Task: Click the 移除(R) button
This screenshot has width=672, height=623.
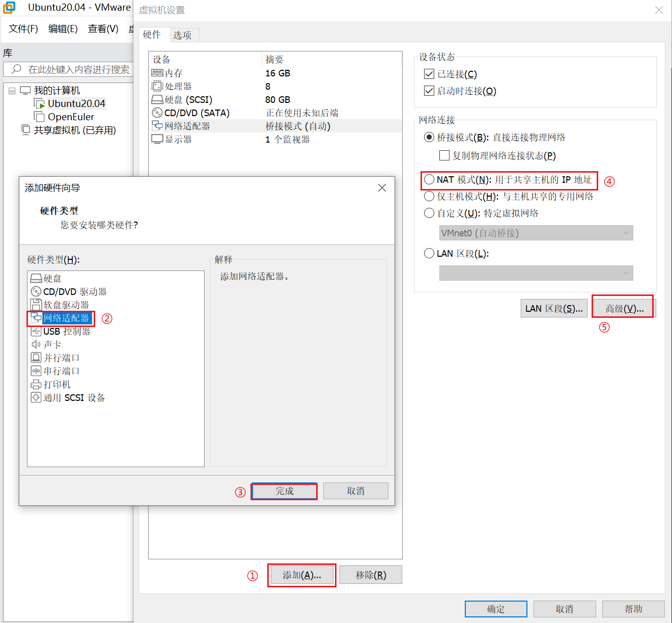Action: pyautogui.click(x=371, y=575)
